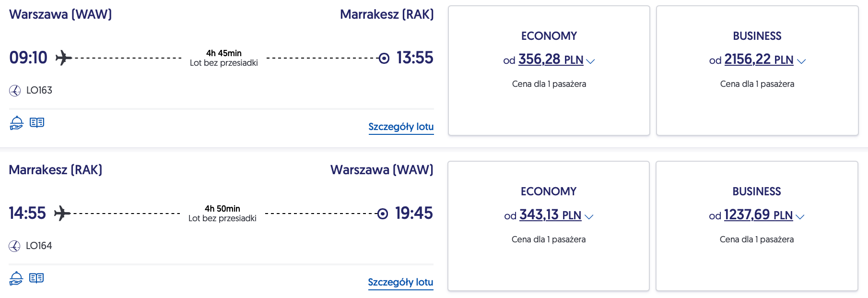The height and width of the screenshot is (298, 868).
Task: Expand Economy fare 343,13 PLN chevron
Action: point(589,217)
